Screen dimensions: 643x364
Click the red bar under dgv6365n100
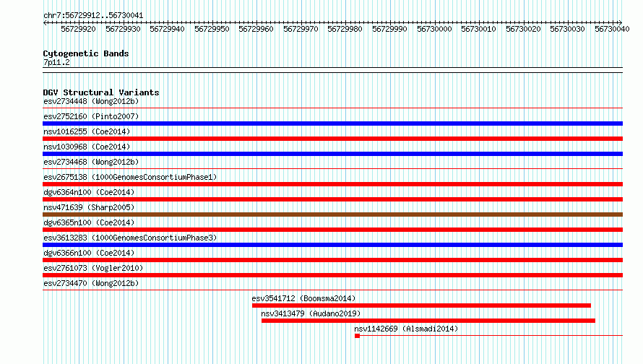tap(332, 230)
